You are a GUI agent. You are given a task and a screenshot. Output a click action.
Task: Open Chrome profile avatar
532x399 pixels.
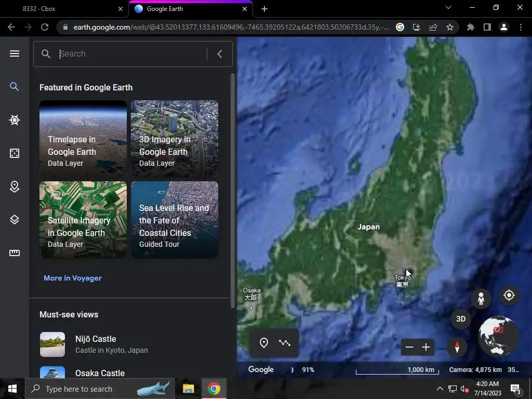504,27
